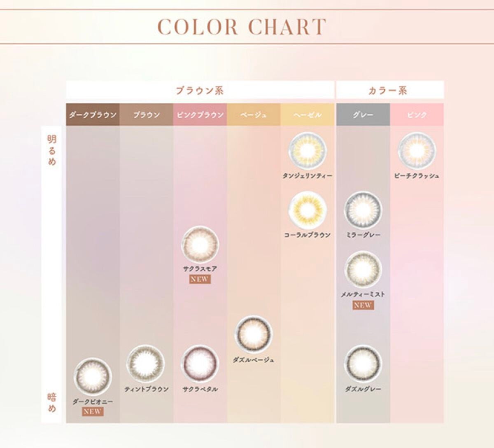
Task: Select the ダークブラウン column swatch
Action: click(93, 115)
